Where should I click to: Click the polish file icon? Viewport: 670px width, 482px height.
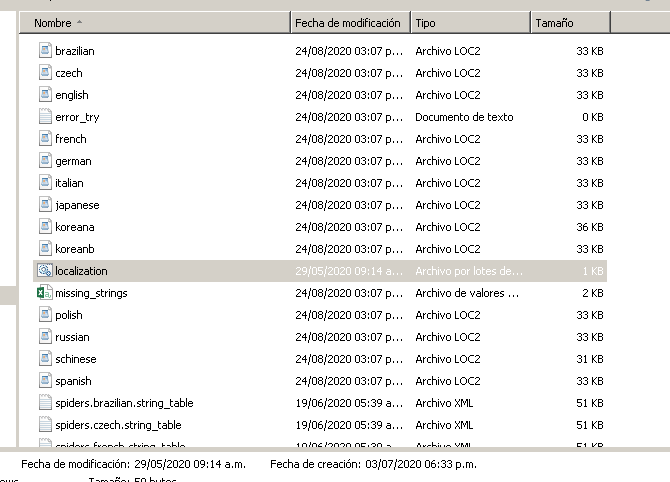[x=45, y=315]
